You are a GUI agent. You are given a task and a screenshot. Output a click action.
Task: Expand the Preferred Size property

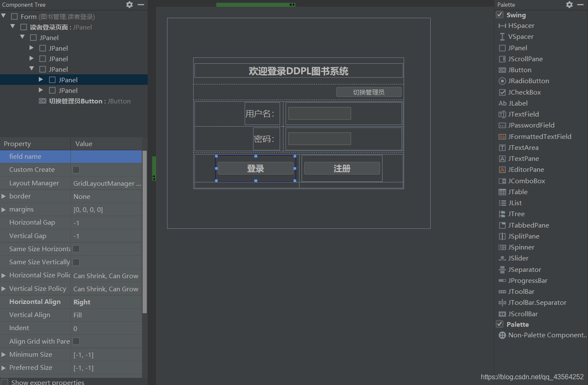(x=3, y=368)
